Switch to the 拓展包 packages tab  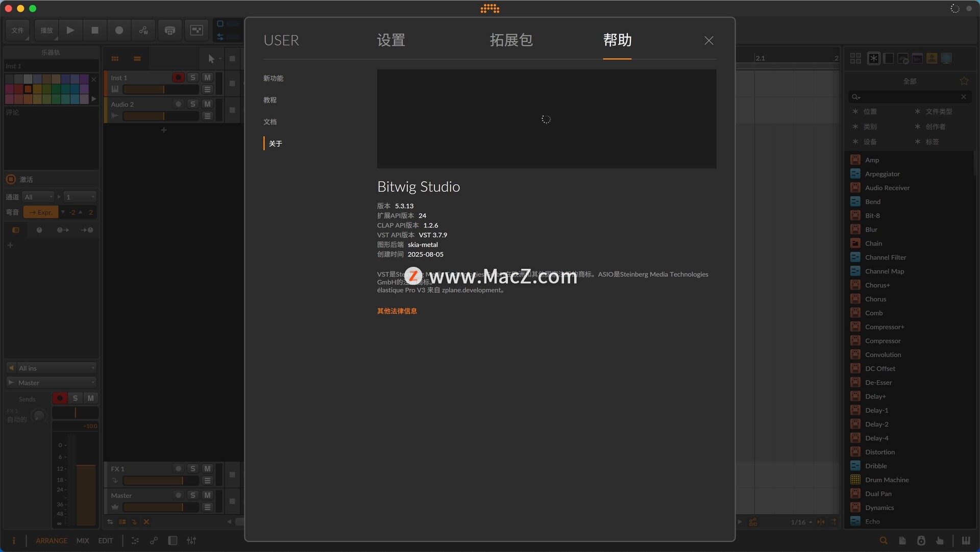[511, 40]
